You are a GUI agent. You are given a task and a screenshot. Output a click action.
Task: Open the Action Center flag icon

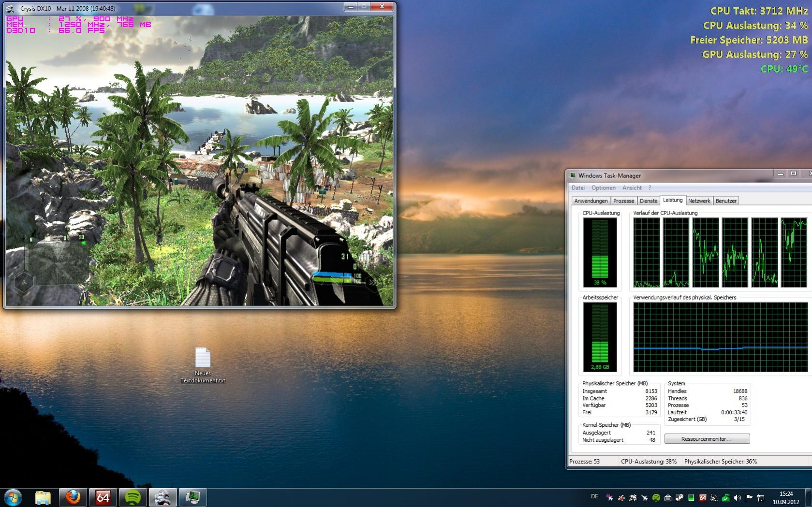pos(749,498)
